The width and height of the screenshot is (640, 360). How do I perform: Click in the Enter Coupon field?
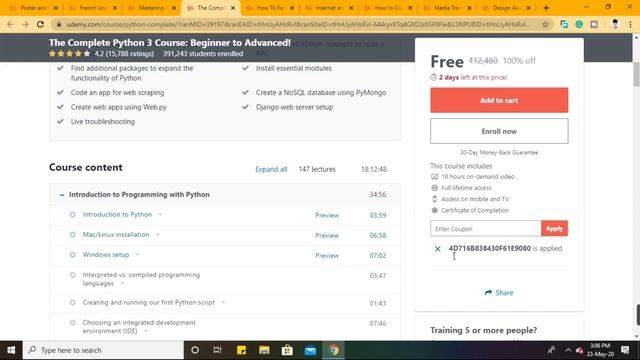(486, 229)
